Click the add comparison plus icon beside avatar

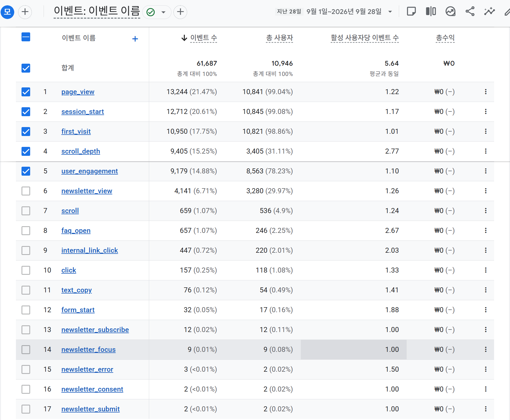point(25,12)
